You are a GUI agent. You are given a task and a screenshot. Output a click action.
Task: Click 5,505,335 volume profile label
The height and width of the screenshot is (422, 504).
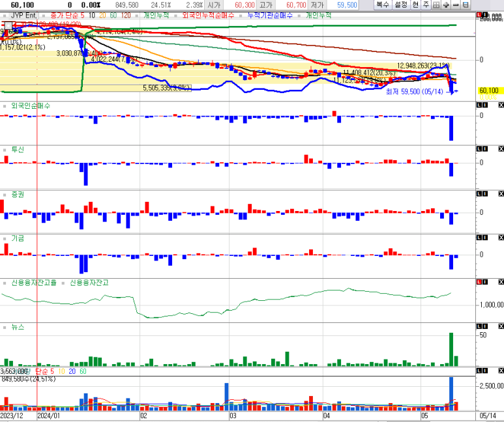pyautogui.click(x=167, y=88)
